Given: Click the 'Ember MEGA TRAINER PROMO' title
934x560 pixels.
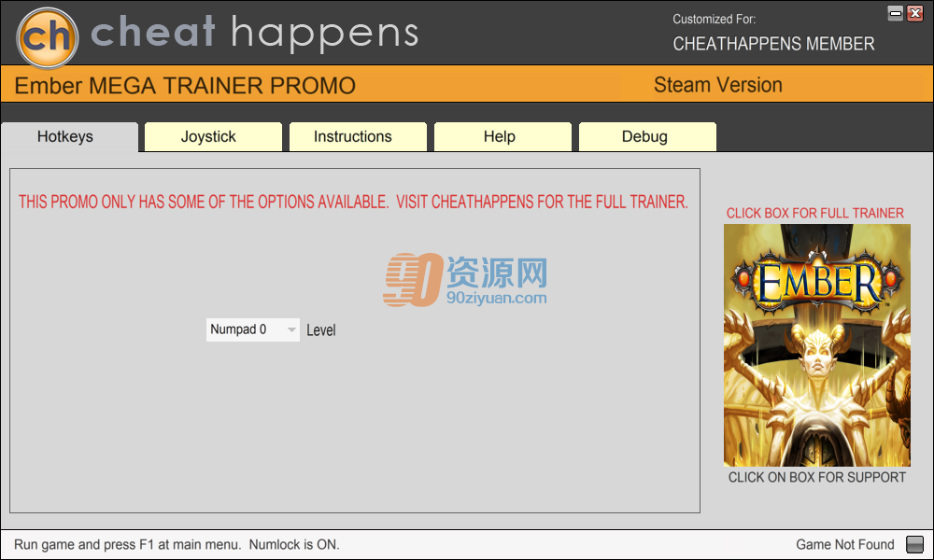Looking at the screenshot, I should (x=185, y=86).
